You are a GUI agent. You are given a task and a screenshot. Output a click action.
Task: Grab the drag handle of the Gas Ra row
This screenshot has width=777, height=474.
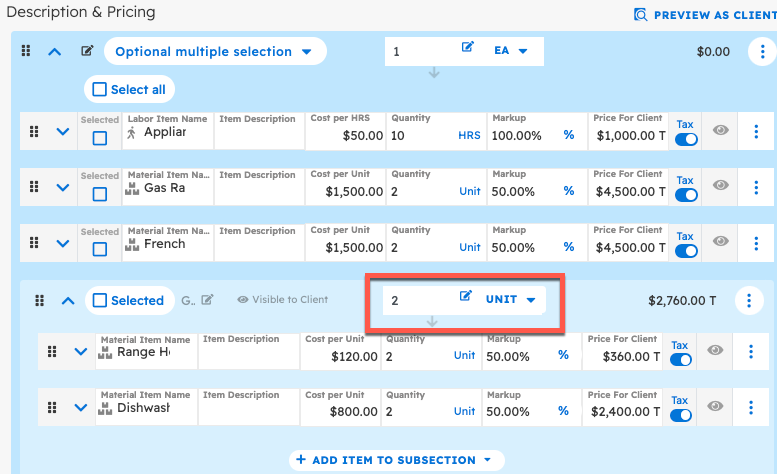34,187
